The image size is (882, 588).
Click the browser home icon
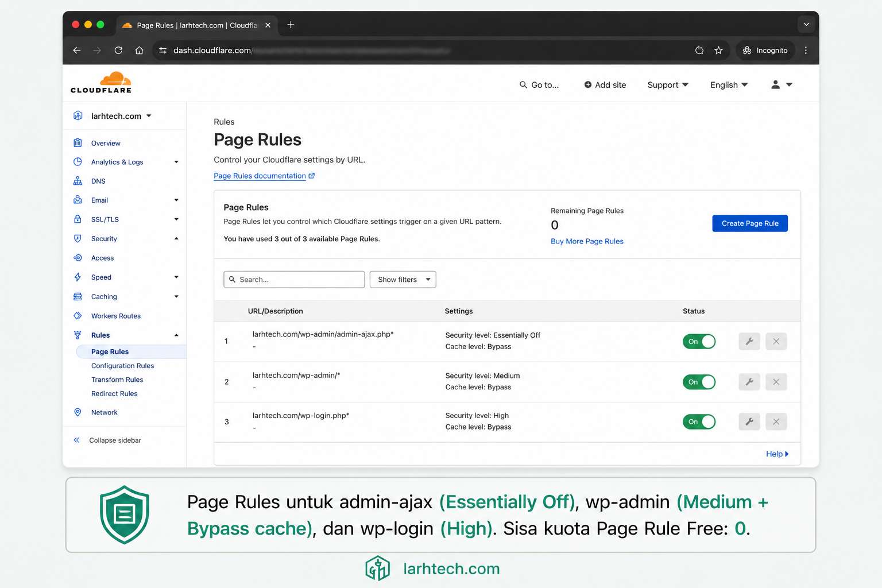(139, 51)
